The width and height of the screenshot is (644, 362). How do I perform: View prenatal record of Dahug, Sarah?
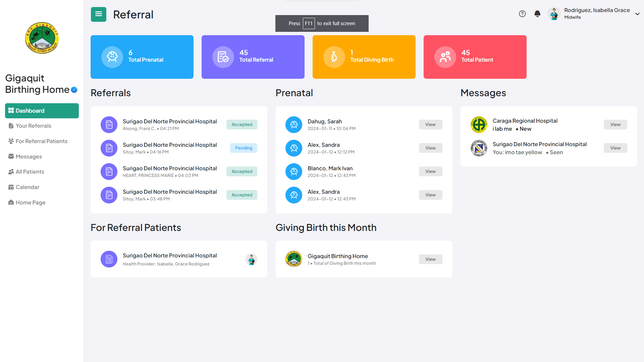[430, 124]
